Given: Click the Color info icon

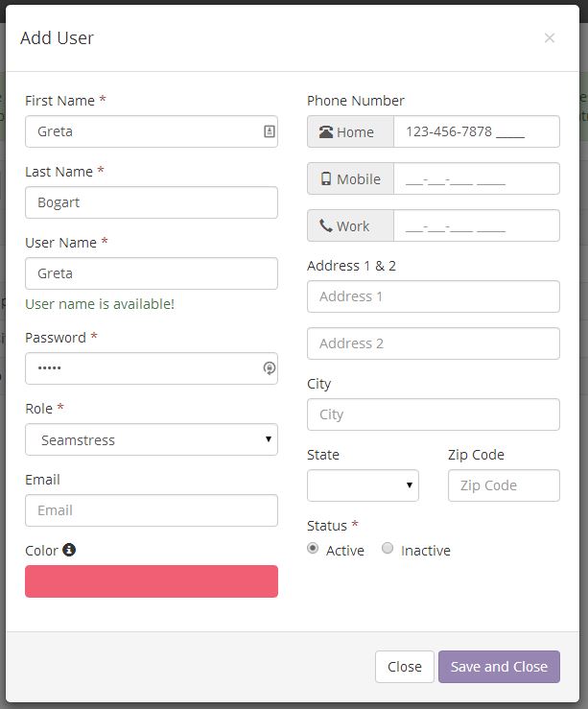Looking at the screenshot, I should pos(69,550).
